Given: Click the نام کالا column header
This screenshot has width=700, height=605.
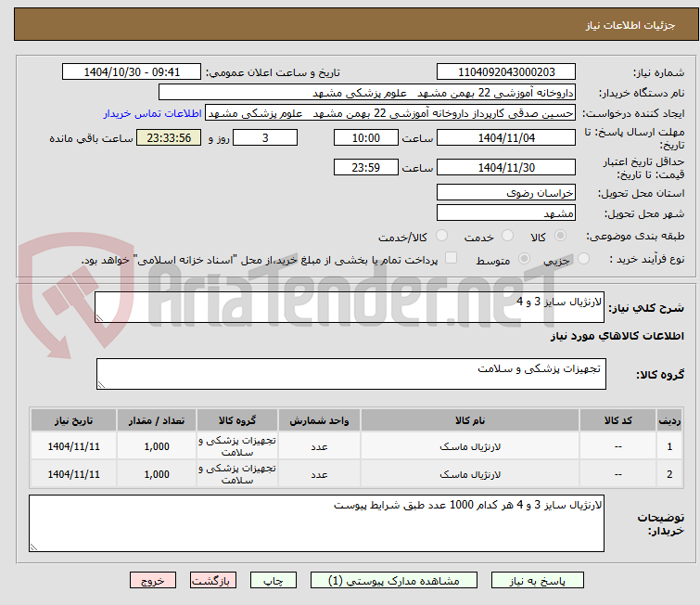Looking at the screenshot, I should point(470,420).
